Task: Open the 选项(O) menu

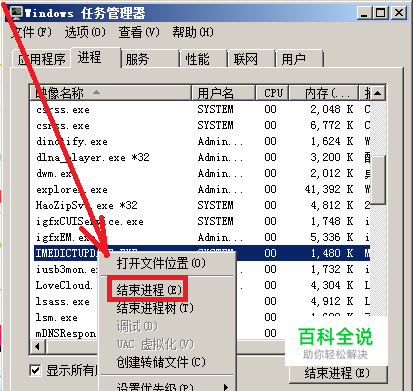Action: click(x=85, y=32)
